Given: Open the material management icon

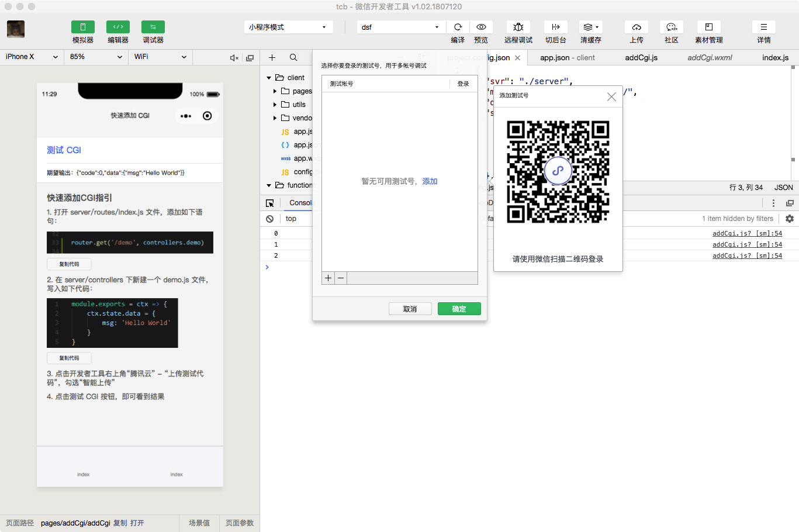Looking at the screenshot, I should click(x=709, y=27).
